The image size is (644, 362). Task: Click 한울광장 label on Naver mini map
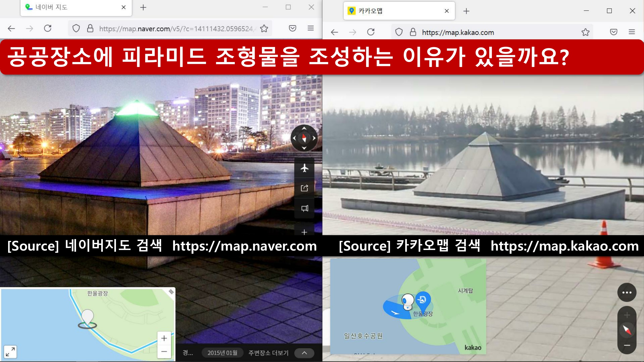point(97,293)
